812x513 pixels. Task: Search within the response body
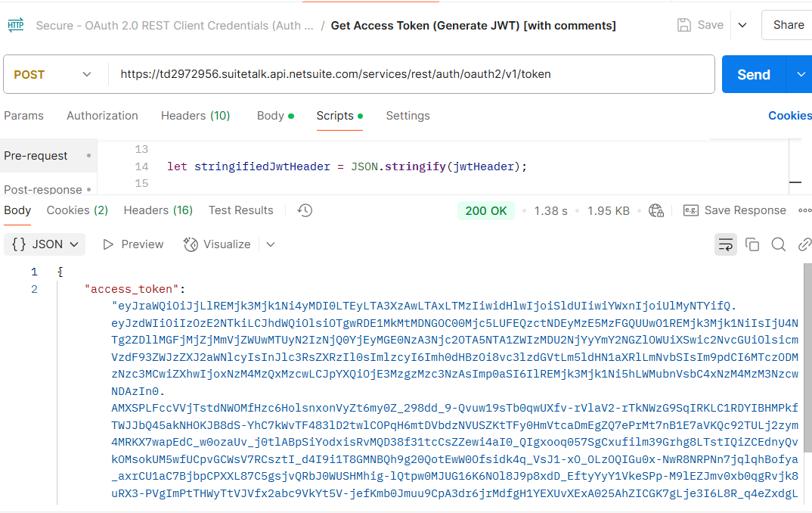tap(778, 244)
